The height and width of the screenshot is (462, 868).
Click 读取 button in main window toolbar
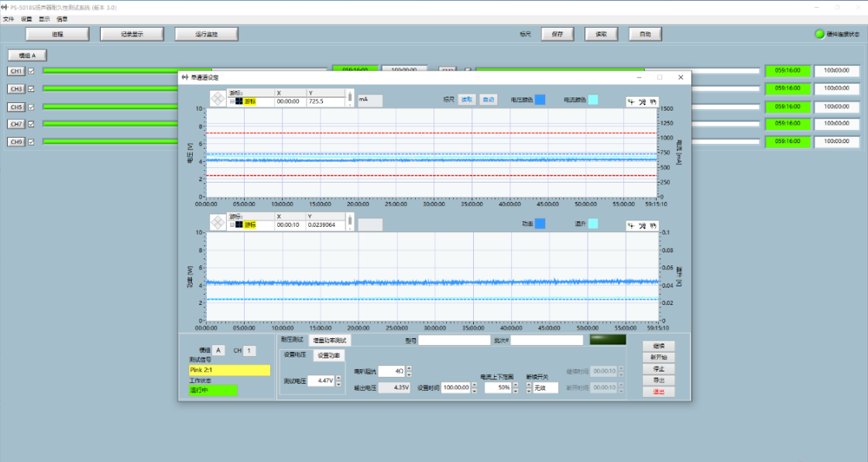click(601, 34)
